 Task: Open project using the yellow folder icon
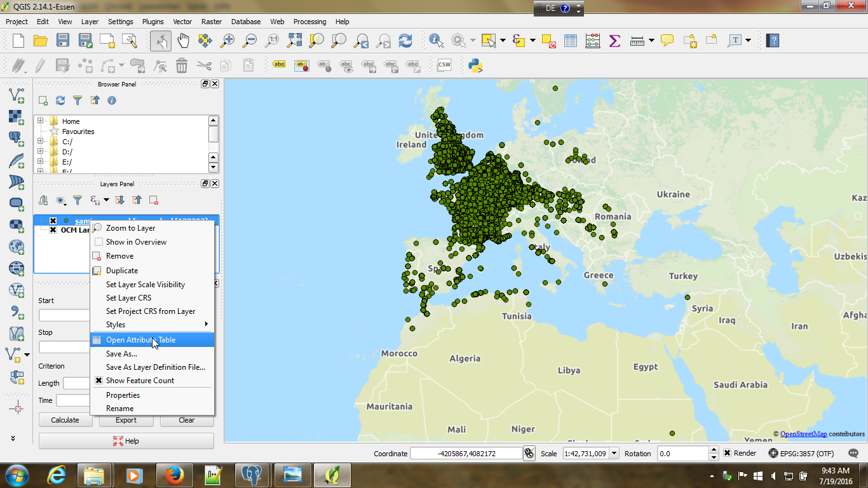[40, 41]
